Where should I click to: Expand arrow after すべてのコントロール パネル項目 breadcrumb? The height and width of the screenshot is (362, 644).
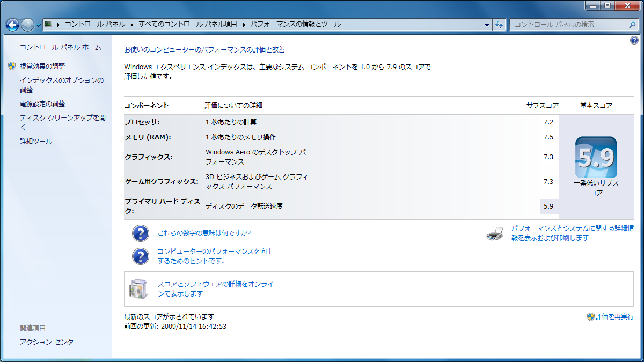[244, 24]
